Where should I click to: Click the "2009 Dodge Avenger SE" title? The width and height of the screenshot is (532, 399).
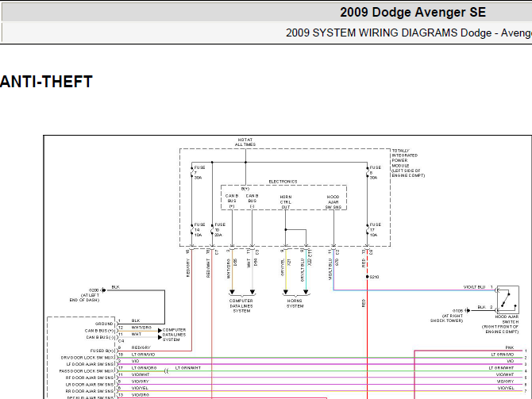tap(413, 12)
